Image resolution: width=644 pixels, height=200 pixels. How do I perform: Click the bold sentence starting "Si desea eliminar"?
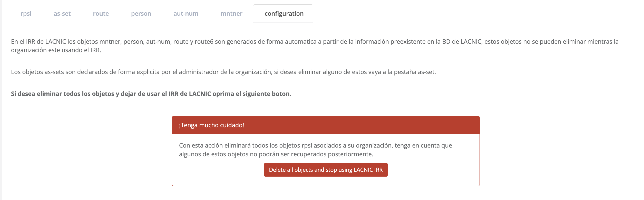[151, 94]
